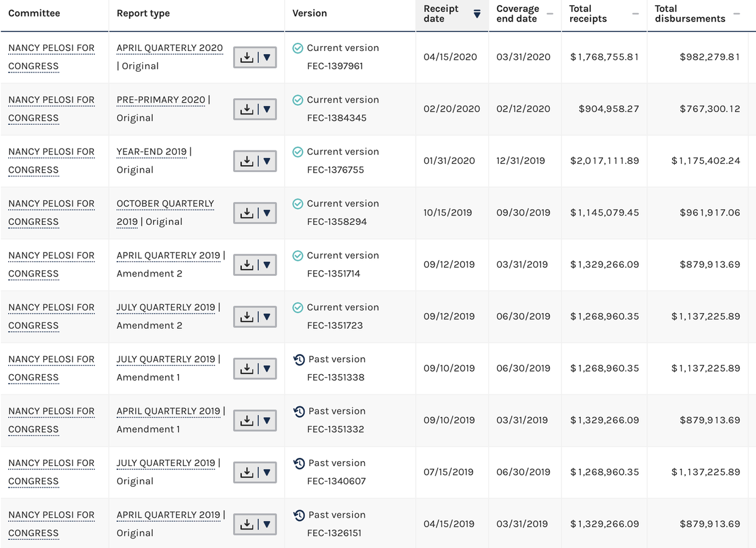Click total disbursements $767,300.12

[x=710, y=109]
